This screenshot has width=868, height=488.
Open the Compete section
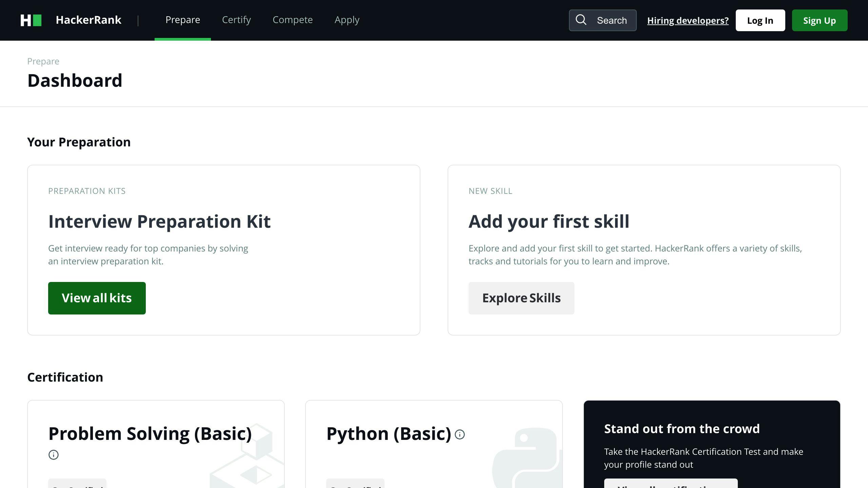(293, 20)
